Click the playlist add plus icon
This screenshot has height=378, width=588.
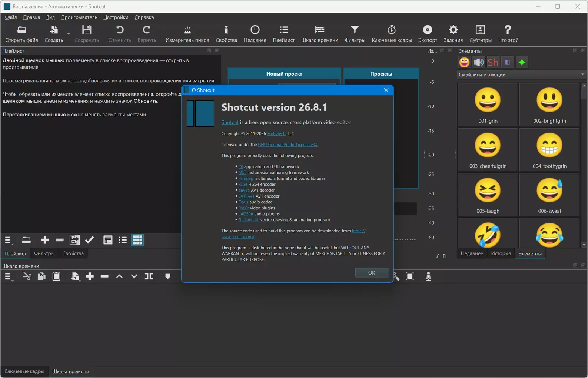point(45,240)
